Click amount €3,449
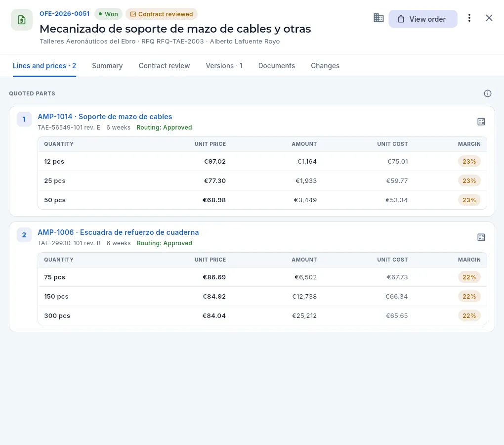 point(305,200)
